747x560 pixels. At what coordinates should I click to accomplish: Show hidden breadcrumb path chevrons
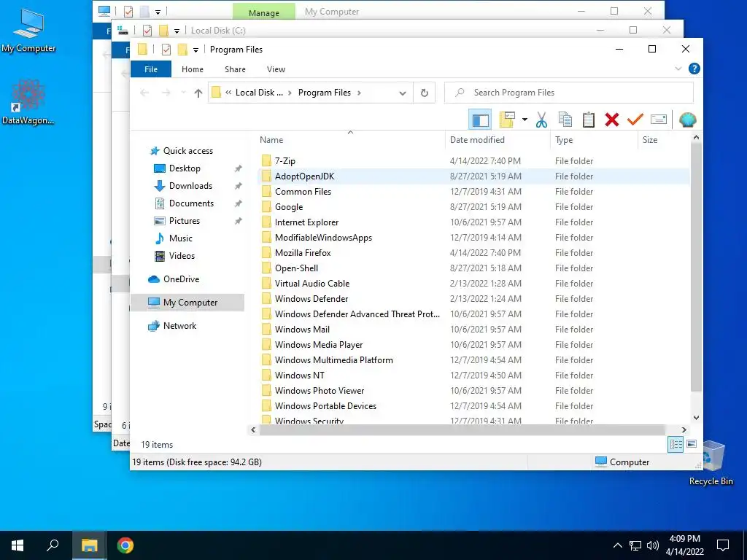[228, 93]
